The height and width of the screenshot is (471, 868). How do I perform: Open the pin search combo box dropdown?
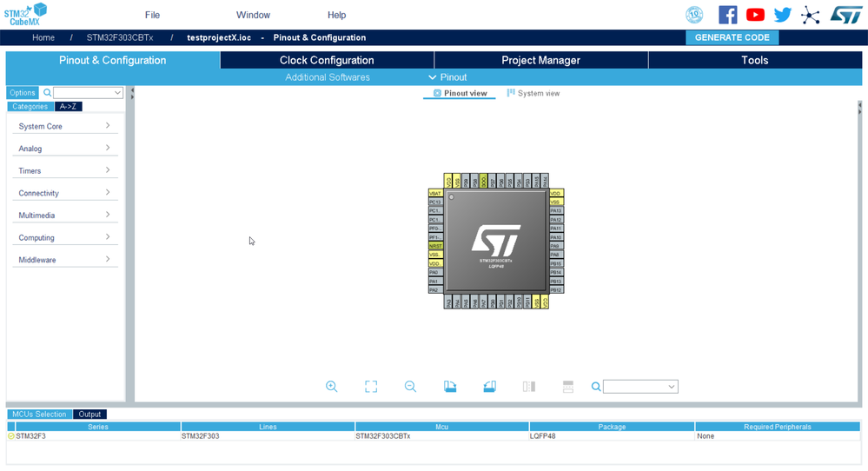pos(671,387)
